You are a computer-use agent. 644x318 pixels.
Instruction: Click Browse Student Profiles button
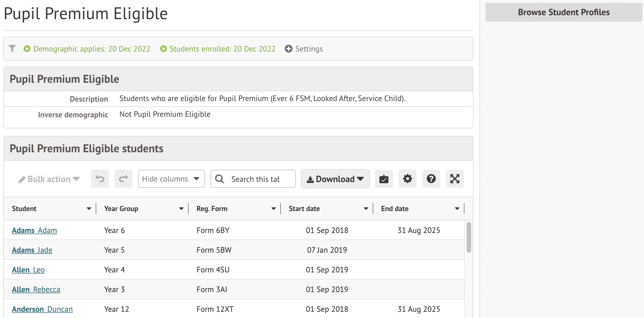tap(563, 12)
